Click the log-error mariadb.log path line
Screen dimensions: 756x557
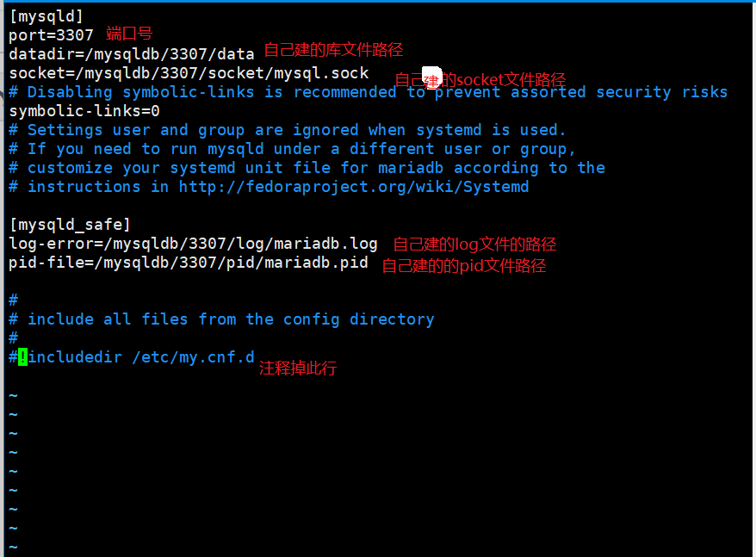tap(194, 244)
